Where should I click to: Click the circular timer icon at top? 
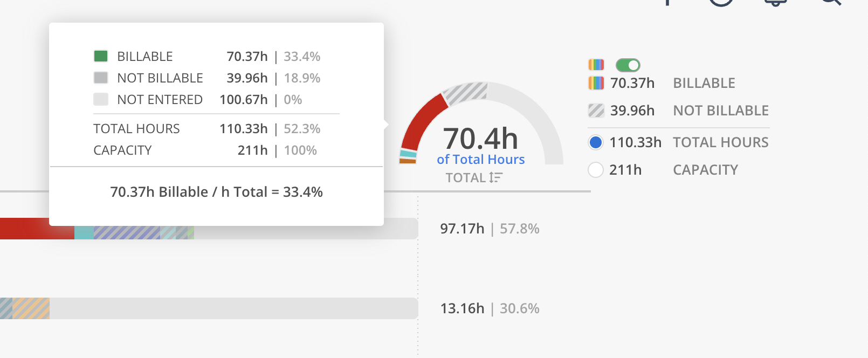(x=721, y=2)
